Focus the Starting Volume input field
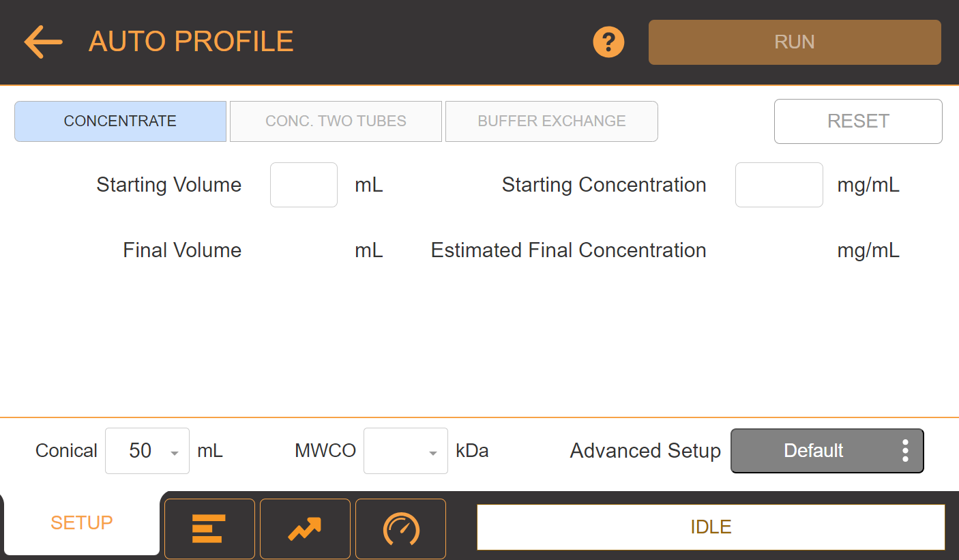Image resolution: width=959 pixels, height=560 pixels. click(x=304, y=185)
